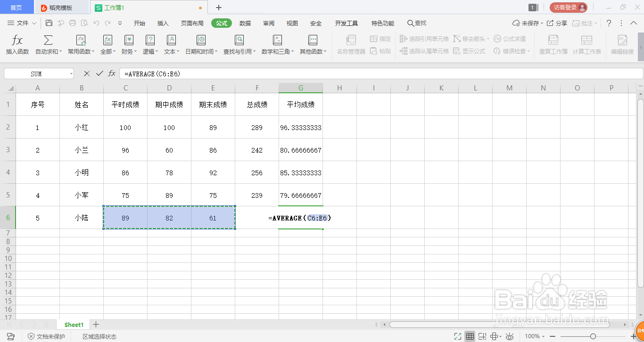
Task: Click 重算工作簿 (Recalculate Workbook)
Action: 553,44
